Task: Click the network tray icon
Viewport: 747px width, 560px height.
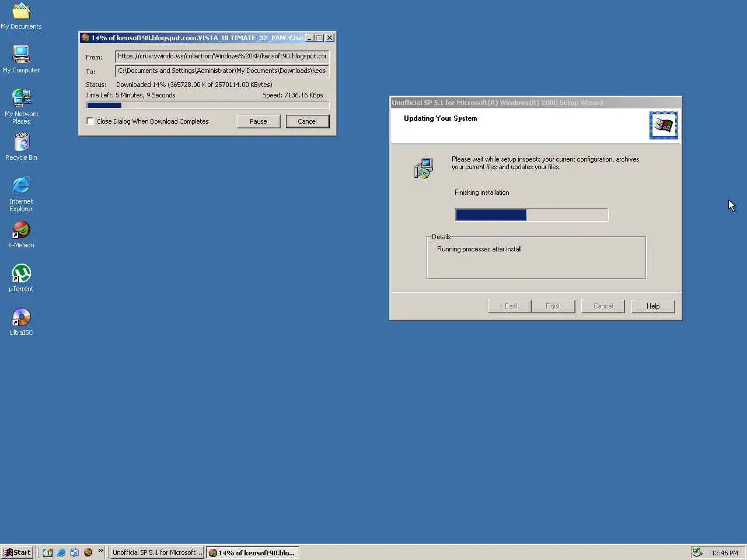Action: click(x=697, y=552)
